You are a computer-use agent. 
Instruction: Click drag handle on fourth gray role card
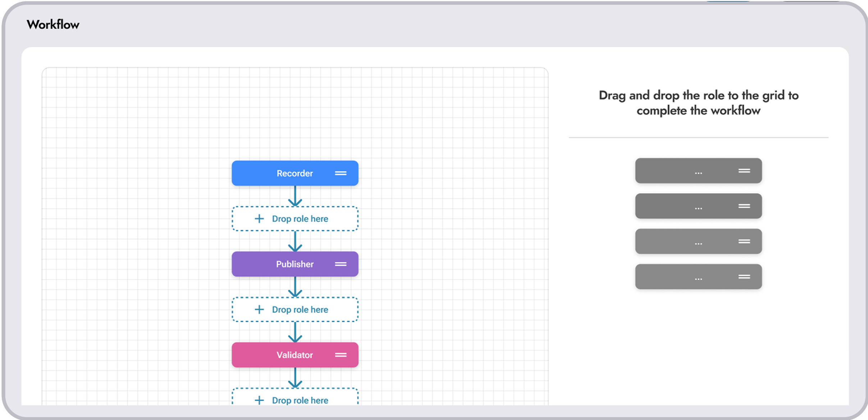click(744, 277)
